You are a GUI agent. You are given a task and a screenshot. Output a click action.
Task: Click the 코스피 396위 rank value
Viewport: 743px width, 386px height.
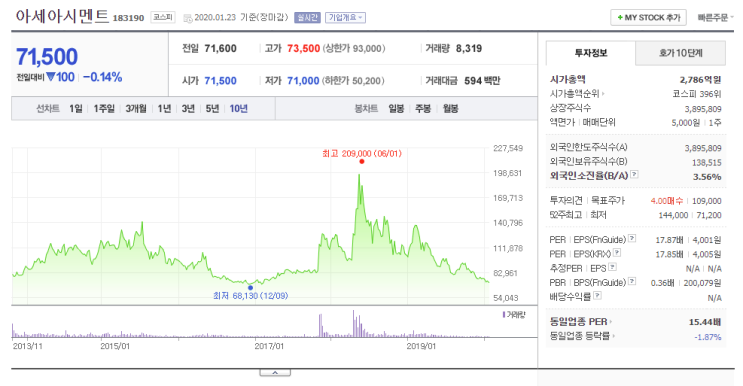tap(697, 94)
